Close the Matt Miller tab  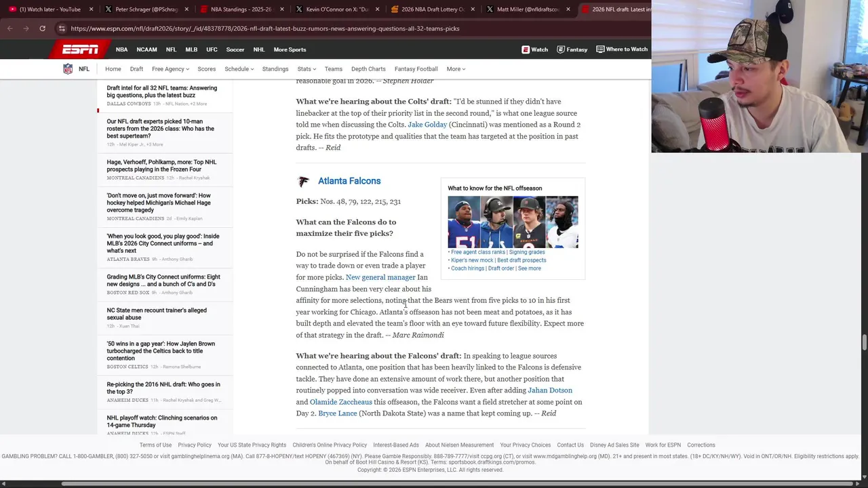568,9
